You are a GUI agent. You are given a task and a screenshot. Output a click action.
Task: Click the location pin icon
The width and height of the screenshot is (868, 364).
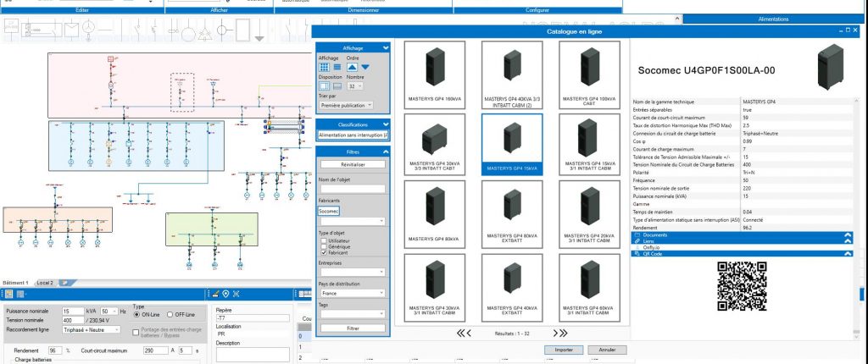225,294
